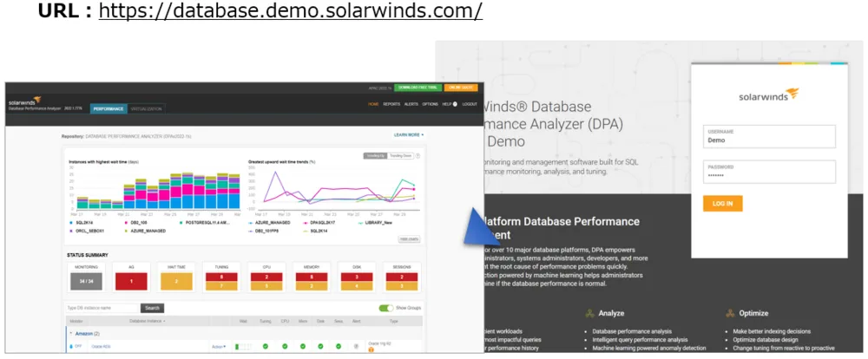Viewport: 868px width, 359px height.
Task: Click the Oracle RDS Tuning green check icon
Action: click(x=265, y=346)
